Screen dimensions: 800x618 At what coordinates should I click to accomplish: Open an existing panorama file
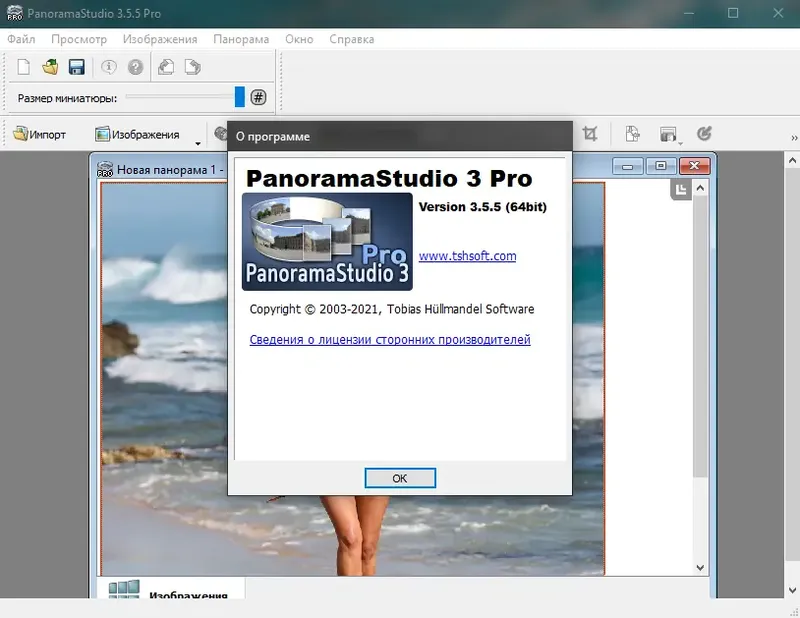(48, 67)
